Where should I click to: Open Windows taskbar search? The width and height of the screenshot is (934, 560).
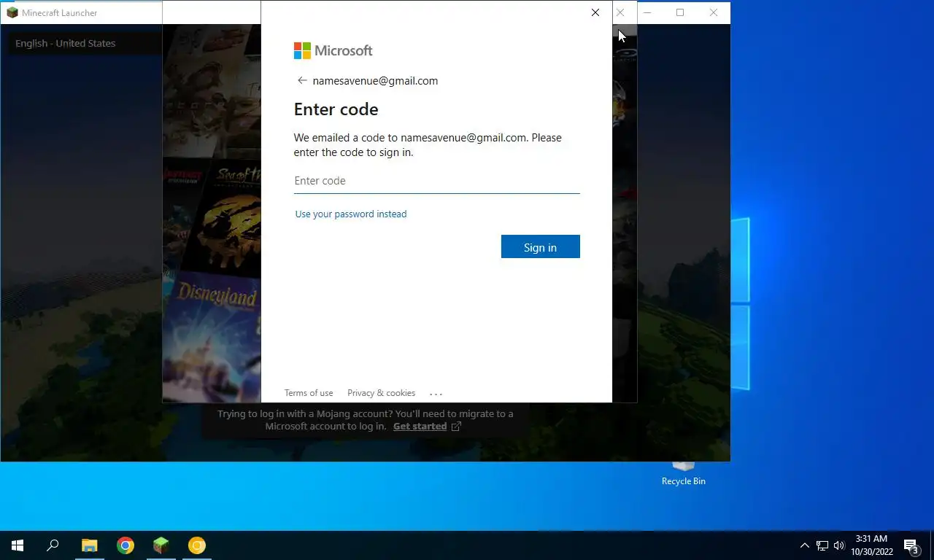pyautogui.click(x=53, y=545)
